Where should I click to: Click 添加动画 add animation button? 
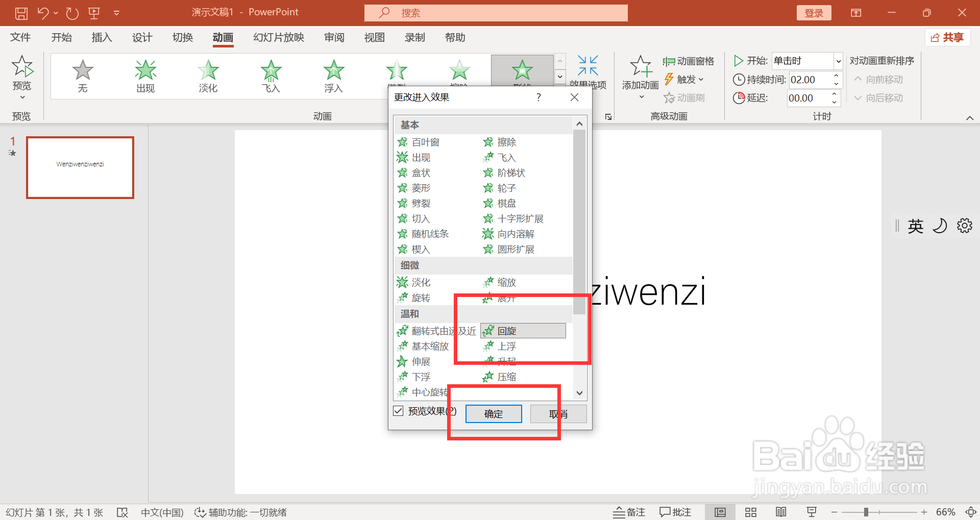coord(641,77)
